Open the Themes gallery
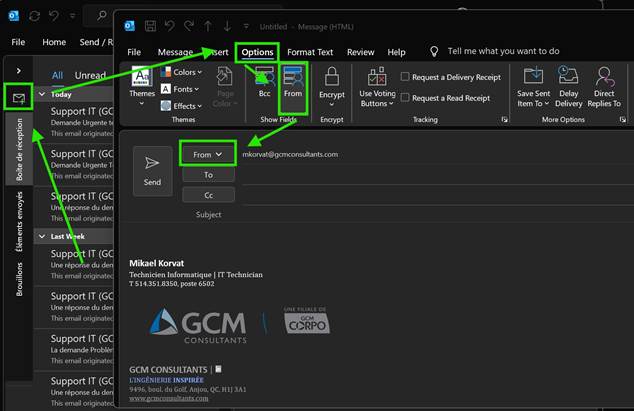The width and height of the screenshot is (634, 411). pyautogui.click(x=142, y=87)
